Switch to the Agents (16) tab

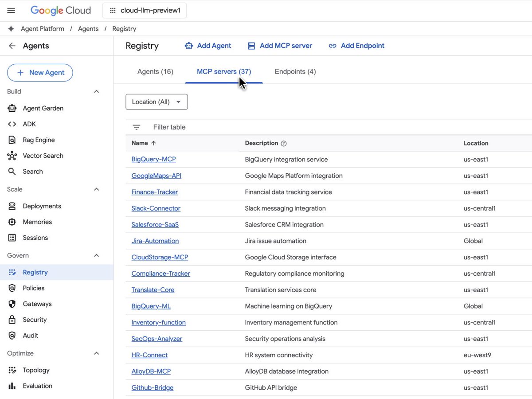(x=155, y=72)
